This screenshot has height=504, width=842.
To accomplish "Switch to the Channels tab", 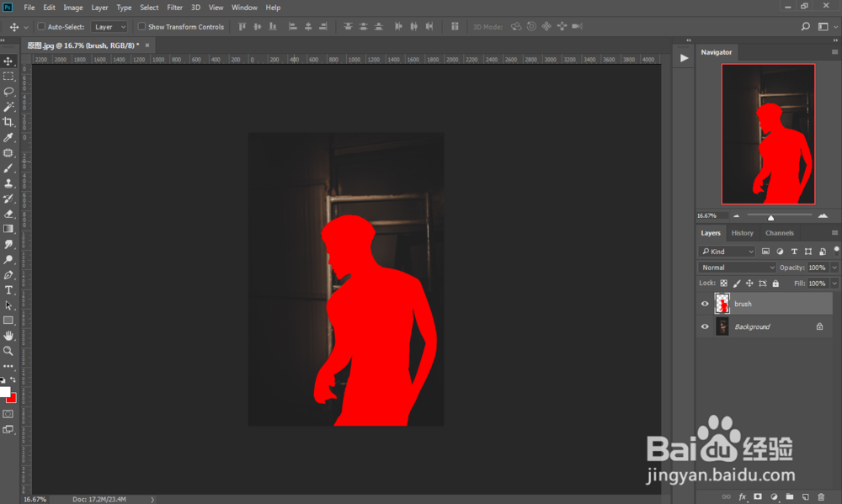I will [779, 233].
